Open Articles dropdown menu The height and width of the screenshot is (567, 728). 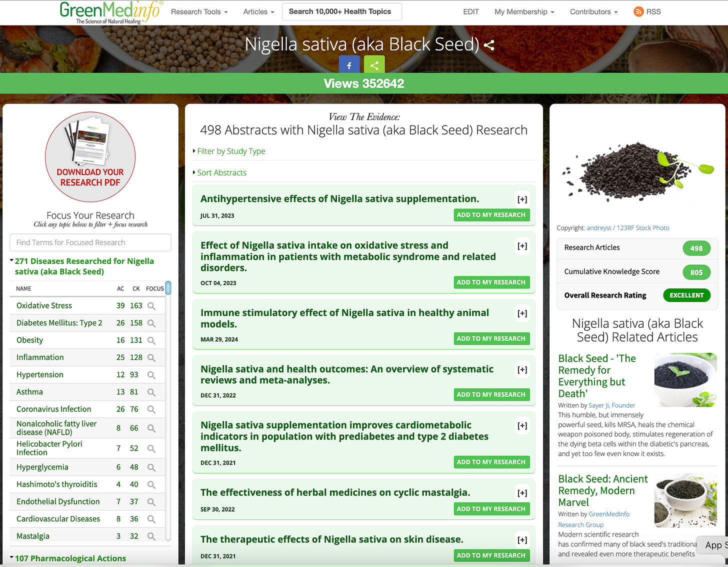(x=258, y=11)
